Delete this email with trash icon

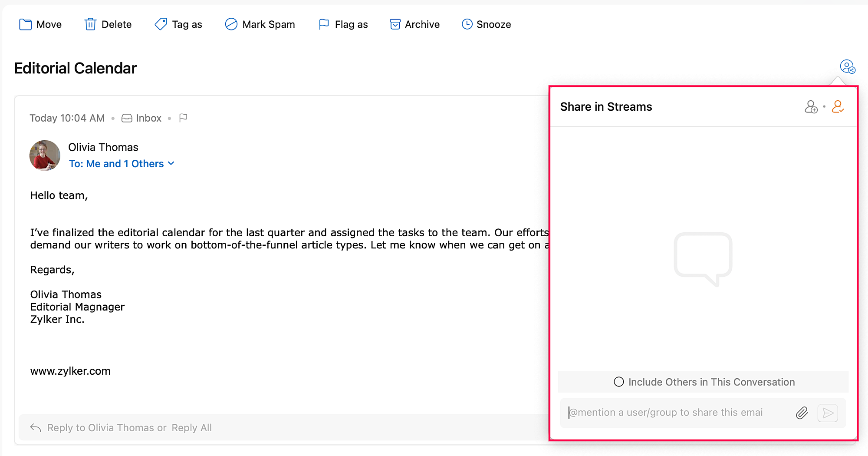click(90, 24)
